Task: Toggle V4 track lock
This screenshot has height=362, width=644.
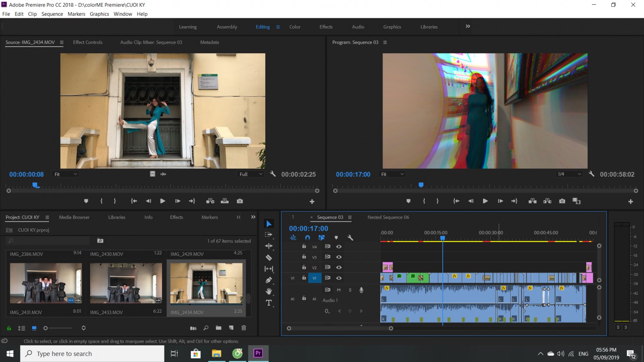Action: tap(304, 246)
